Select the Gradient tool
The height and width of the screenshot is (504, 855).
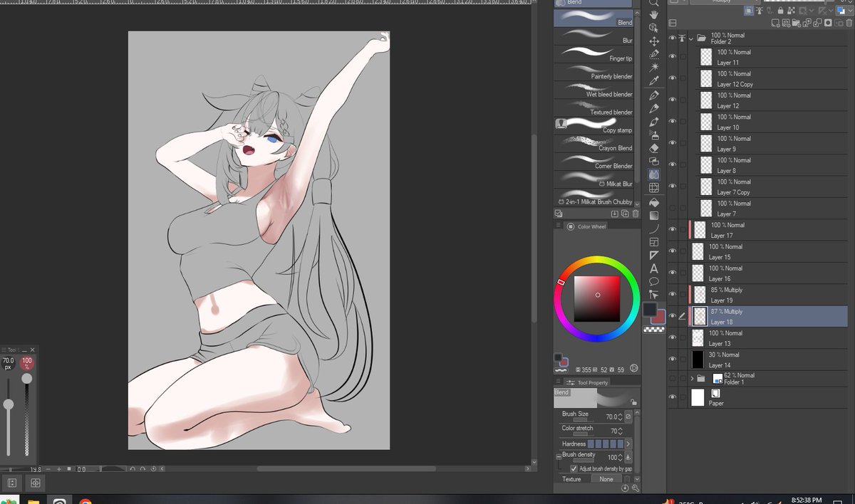click(654, 216)
